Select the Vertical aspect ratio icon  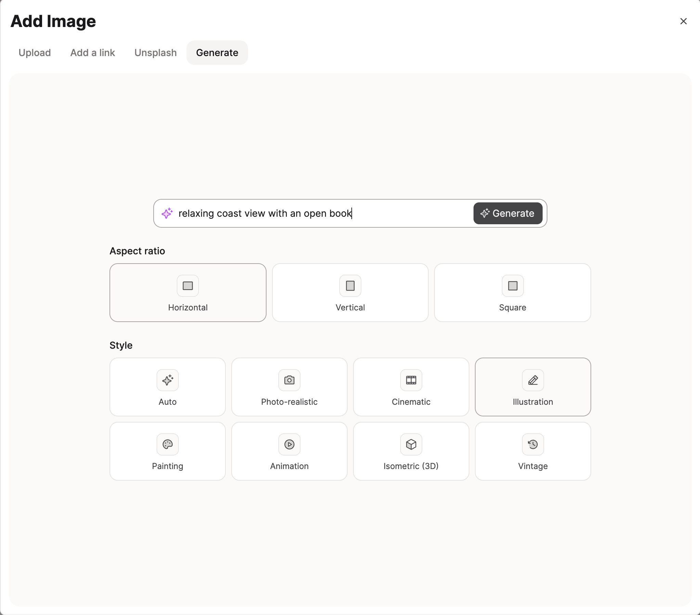coord(350,285)
